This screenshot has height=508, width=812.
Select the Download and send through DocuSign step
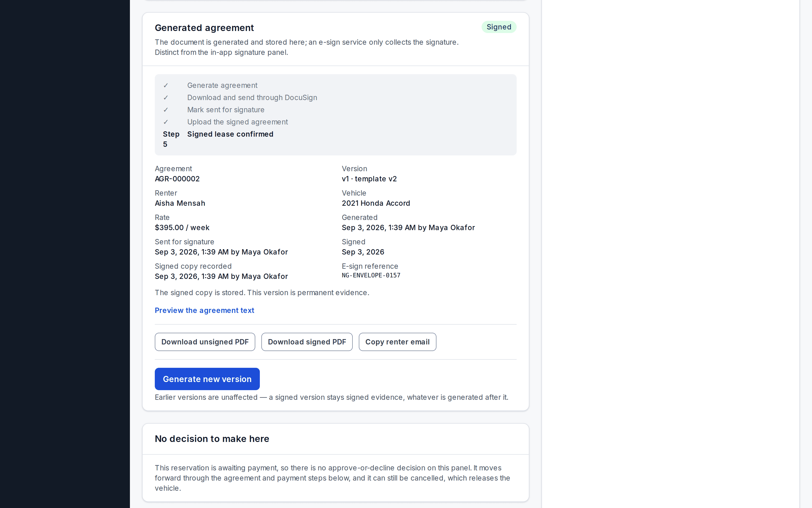[252, 98]
